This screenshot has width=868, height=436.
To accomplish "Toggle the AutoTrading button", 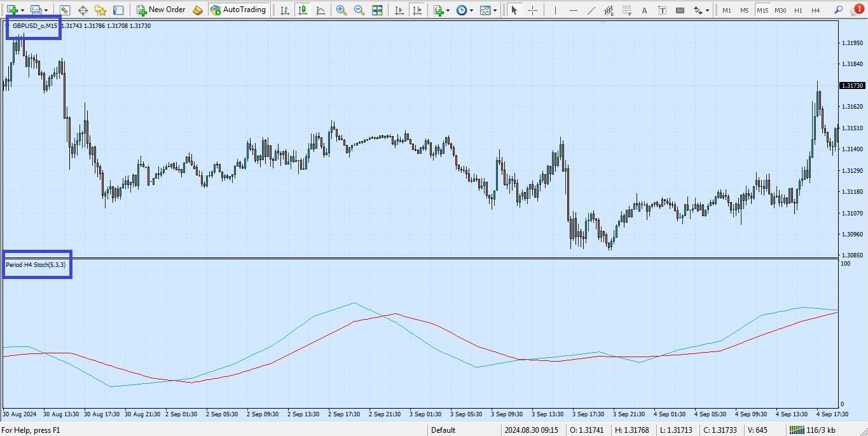I will (238, 10).
